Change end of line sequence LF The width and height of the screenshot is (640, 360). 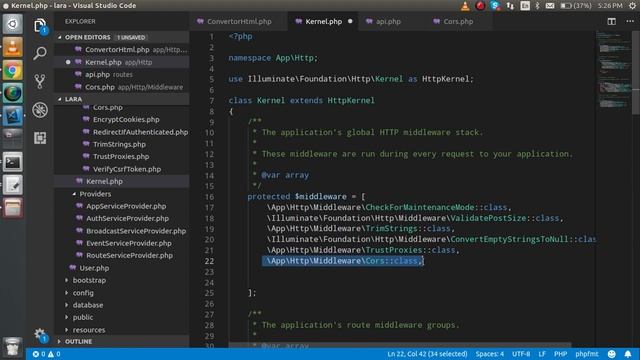542,354
